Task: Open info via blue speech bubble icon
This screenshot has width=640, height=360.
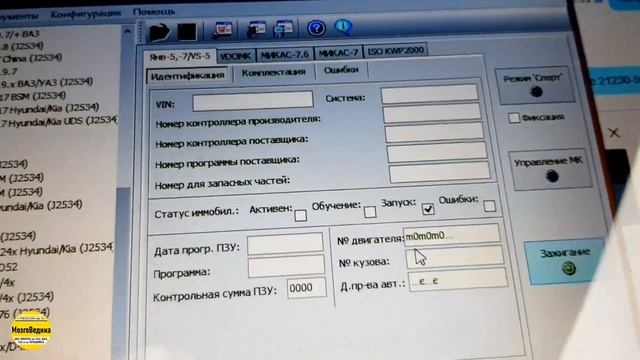Action: (x=343, y=27)
